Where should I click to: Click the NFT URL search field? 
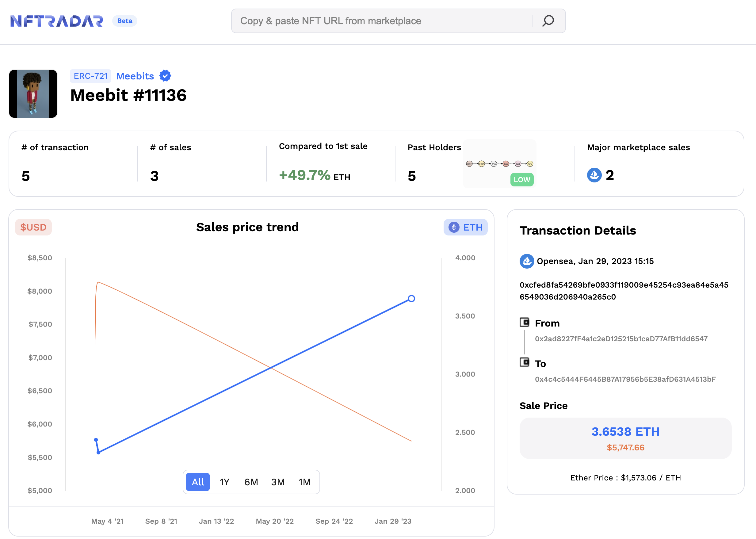coord(382,21)
